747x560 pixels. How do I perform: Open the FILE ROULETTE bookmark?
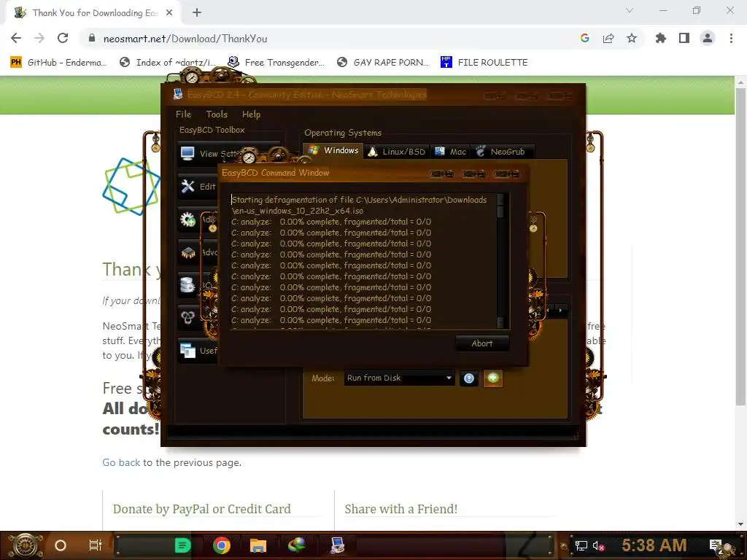point(484,63)
